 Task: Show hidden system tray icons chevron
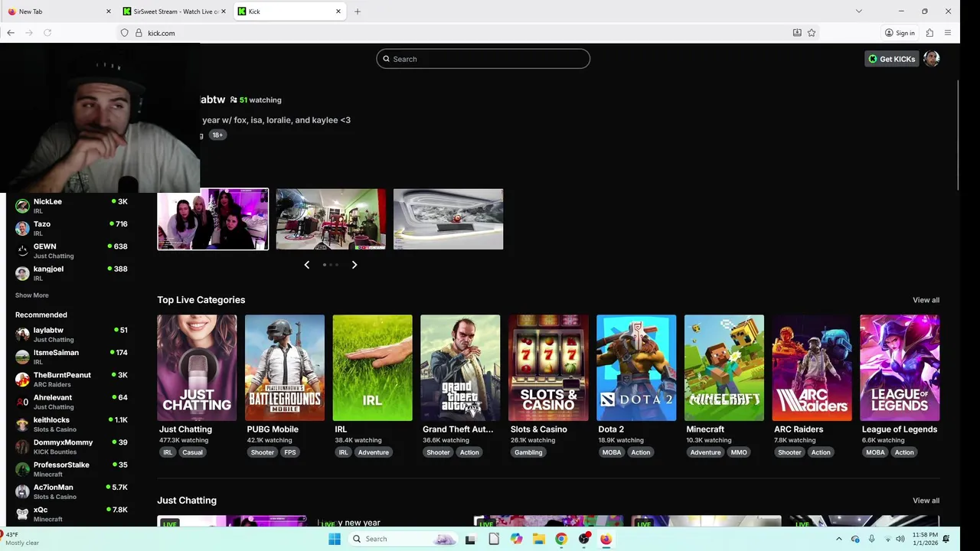838,539
